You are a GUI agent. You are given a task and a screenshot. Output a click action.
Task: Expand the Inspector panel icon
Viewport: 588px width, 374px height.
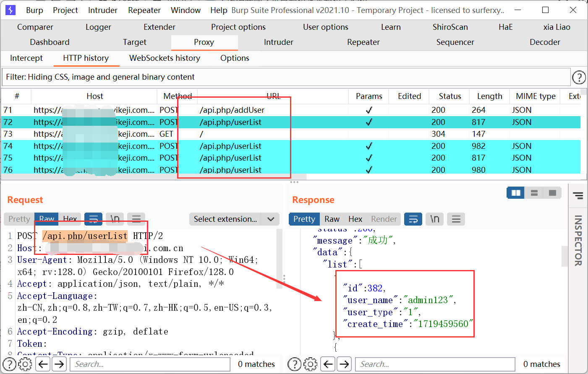point(578,195)
